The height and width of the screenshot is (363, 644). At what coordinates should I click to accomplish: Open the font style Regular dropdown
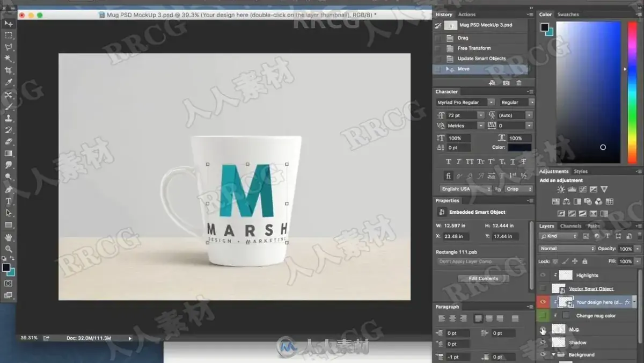pos(531,102)
